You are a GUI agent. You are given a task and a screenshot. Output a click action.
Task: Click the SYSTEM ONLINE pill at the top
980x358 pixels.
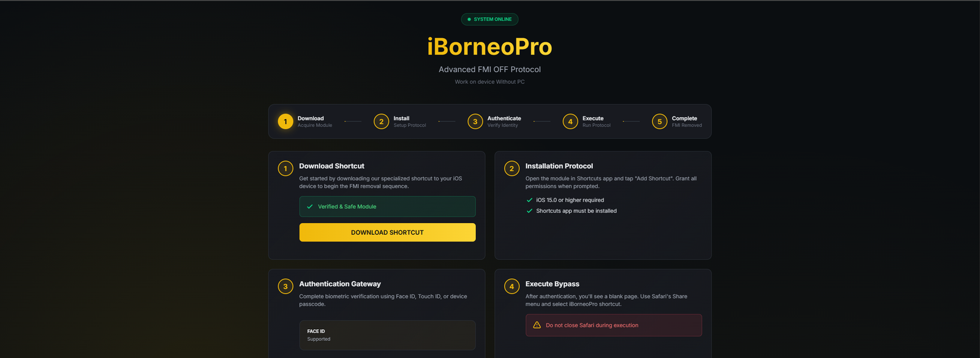click(x=489, y=19)
